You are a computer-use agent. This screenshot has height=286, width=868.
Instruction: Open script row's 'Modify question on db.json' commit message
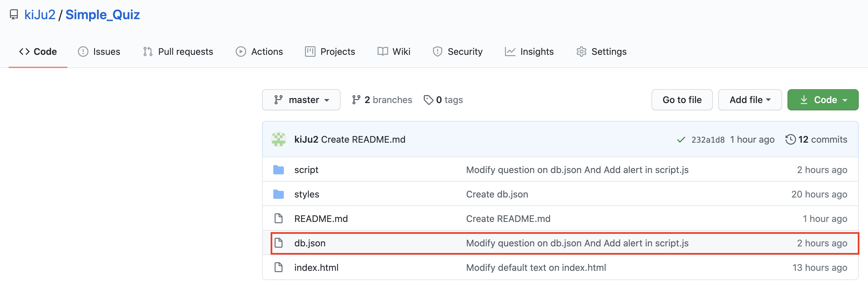(577, 170)
